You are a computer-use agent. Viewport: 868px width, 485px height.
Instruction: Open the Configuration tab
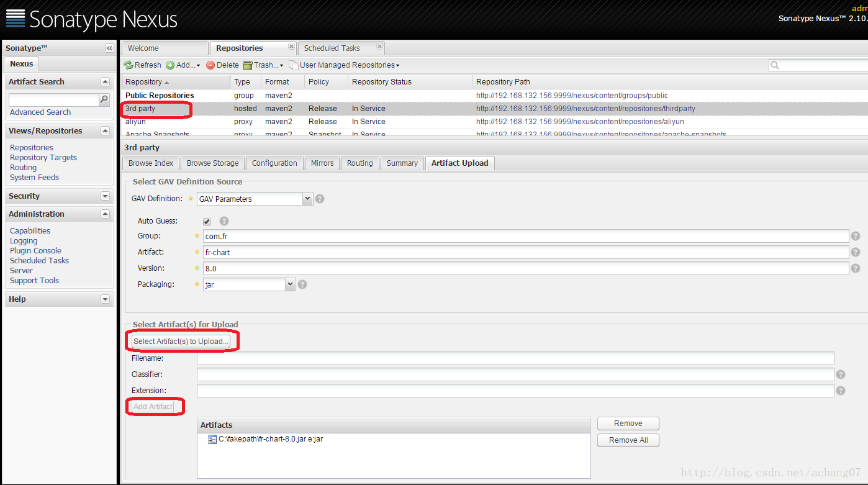pos(274,163)
